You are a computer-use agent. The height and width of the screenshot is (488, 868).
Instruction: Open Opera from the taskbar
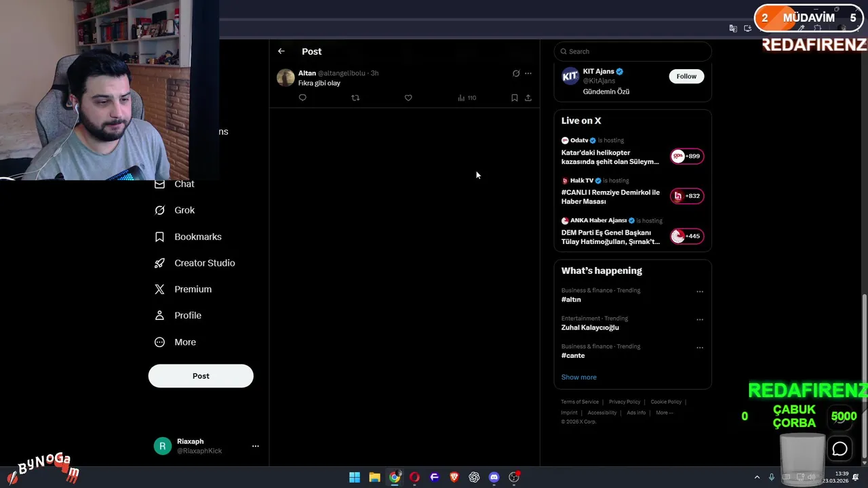tap(414, 477)
